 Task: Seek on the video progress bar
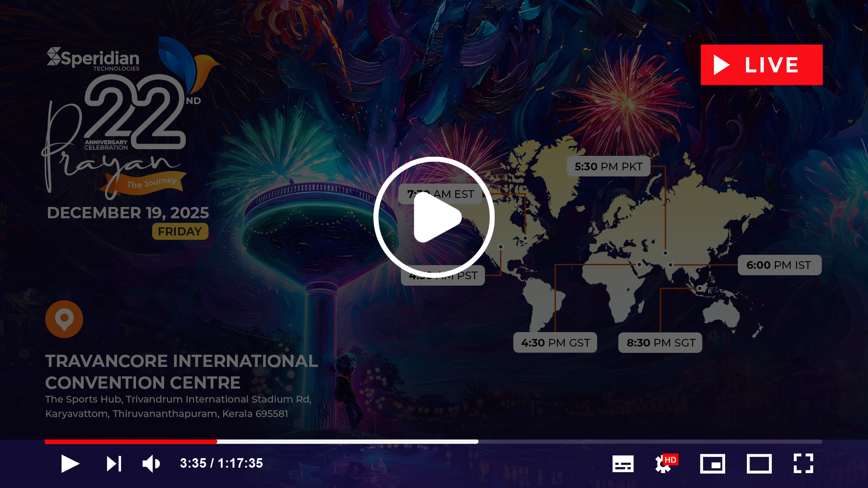[x=433, y=441]
